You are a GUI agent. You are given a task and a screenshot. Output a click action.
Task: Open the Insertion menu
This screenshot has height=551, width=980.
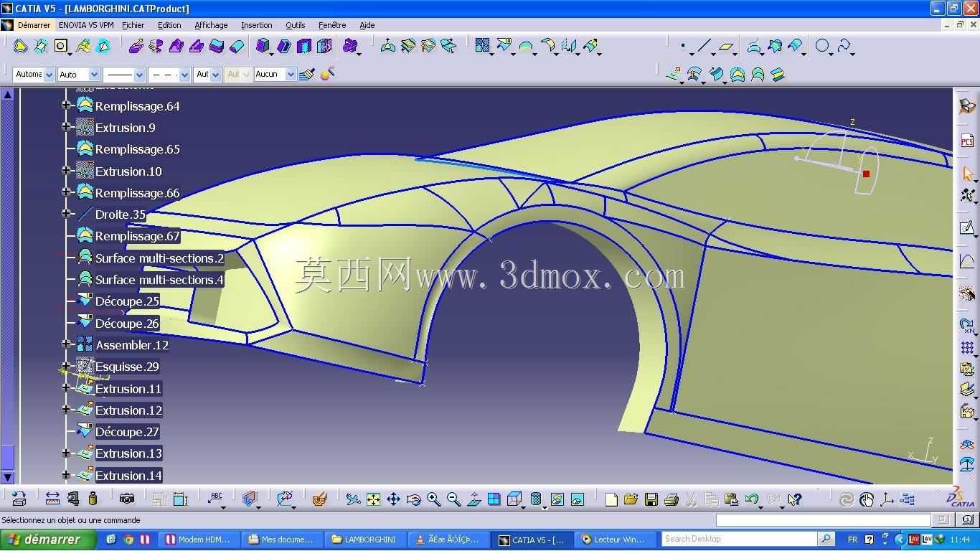(x=256, y=25)
